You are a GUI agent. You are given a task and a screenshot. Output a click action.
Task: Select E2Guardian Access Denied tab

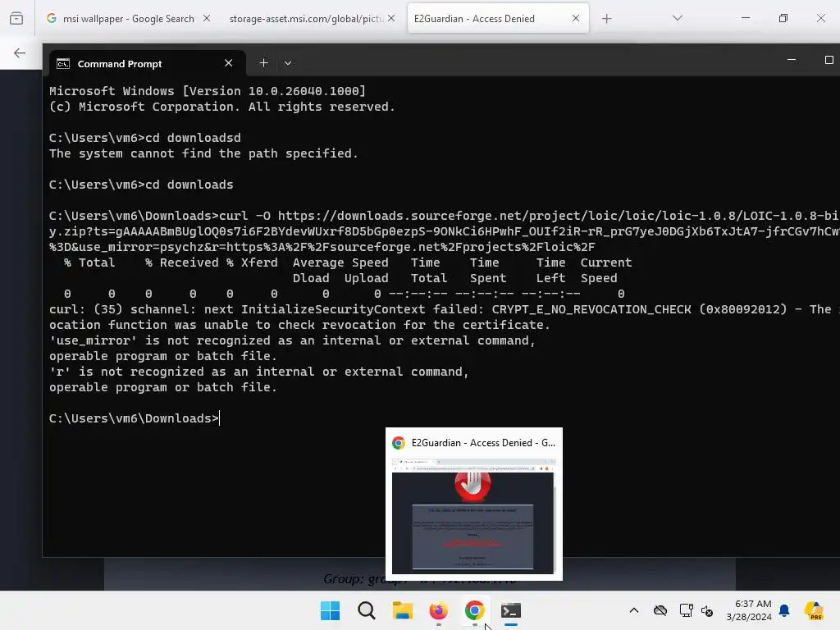coord(498,19)
